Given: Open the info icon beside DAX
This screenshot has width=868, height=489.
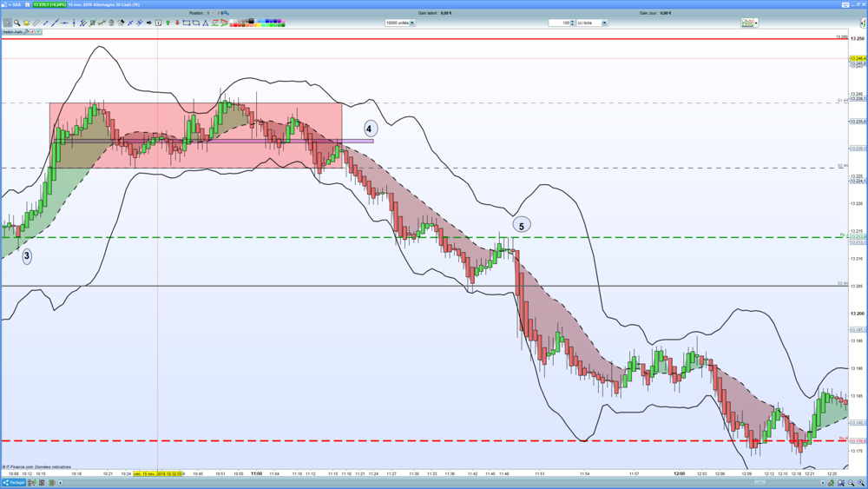Looking at the screenshot, I should (28, 5).
